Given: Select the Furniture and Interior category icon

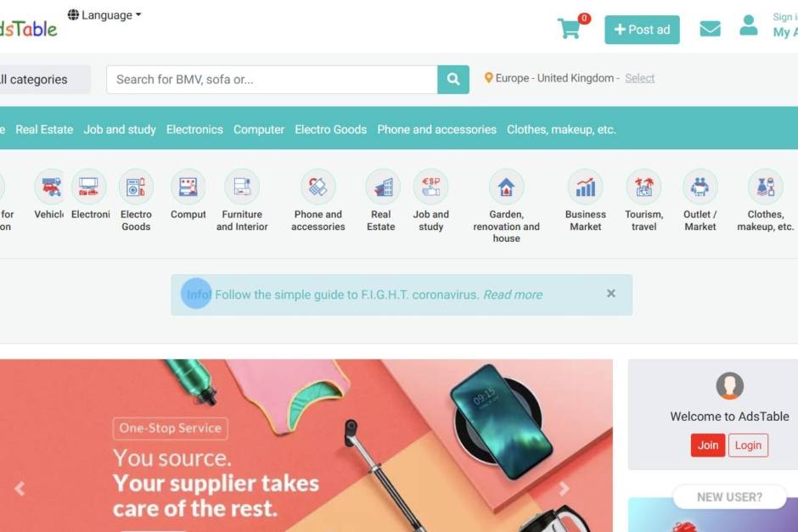Looking at the screenshot, I should 242,187.
